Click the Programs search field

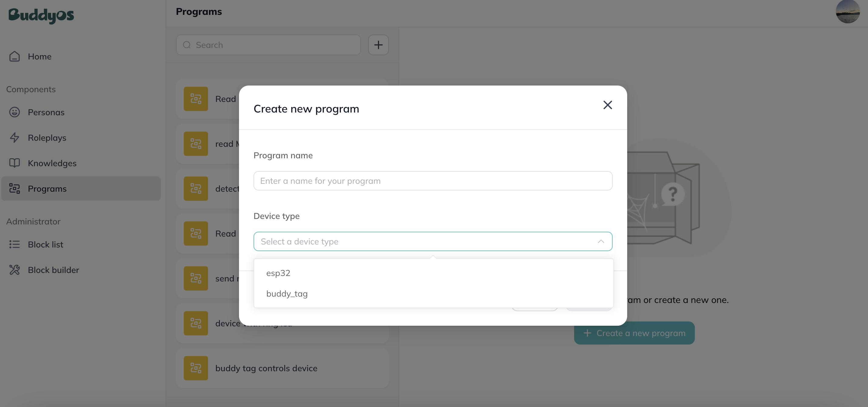pyautogui.click(x=268, y=45)
